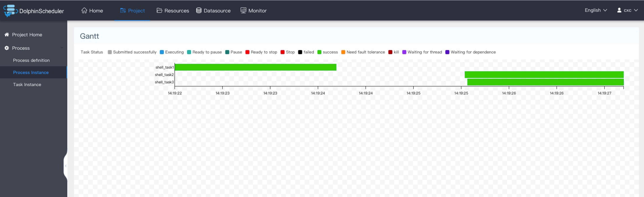Viewport: 644px width, 197px height.
Task: Click the Monitor screen icon
Action: point(243,10)
